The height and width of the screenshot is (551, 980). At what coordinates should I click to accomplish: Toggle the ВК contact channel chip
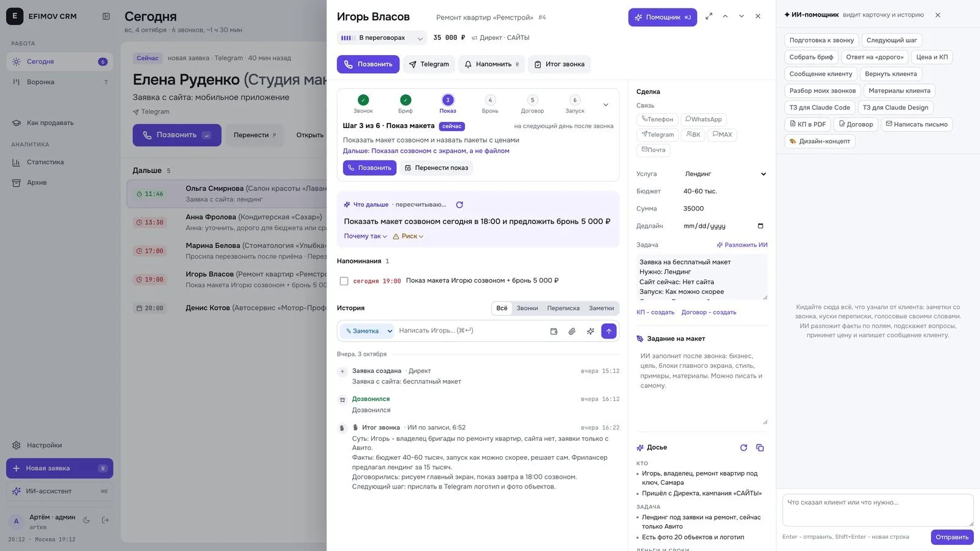(693, 135)
